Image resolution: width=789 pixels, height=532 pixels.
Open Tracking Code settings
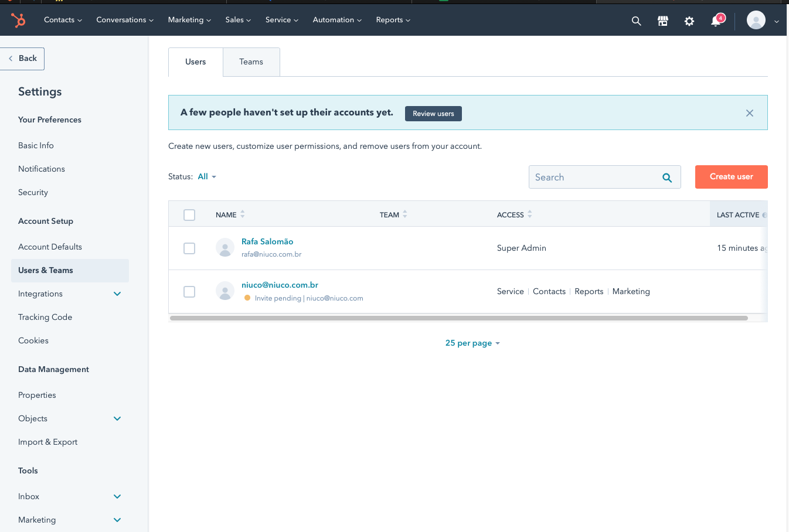pos(45,317)
